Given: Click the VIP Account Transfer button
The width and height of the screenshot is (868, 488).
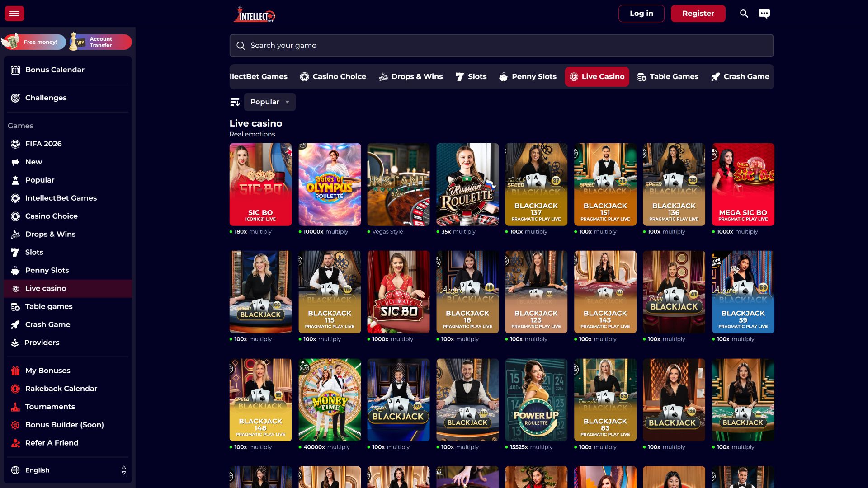Looking at the screenshot, I should pyautogui.click(x=100, y=42).
